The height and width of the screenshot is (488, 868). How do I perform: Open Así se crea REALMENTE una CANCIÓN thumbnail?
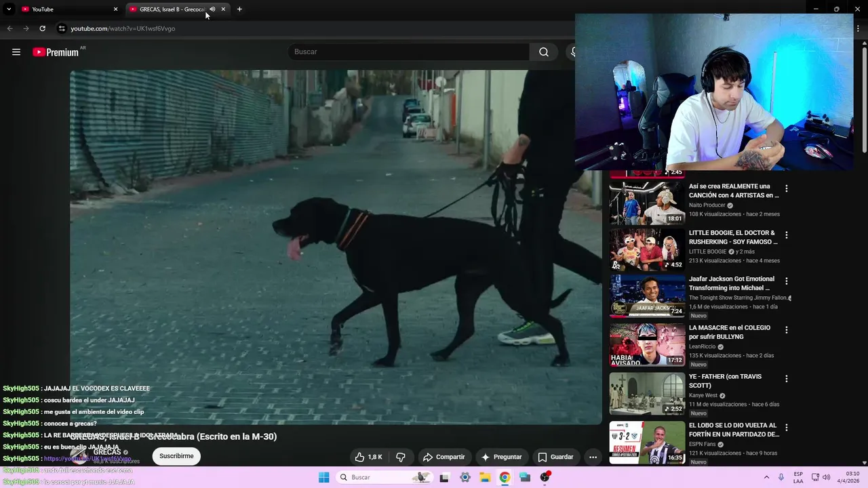pyautogui.click(x=647, y=203)
